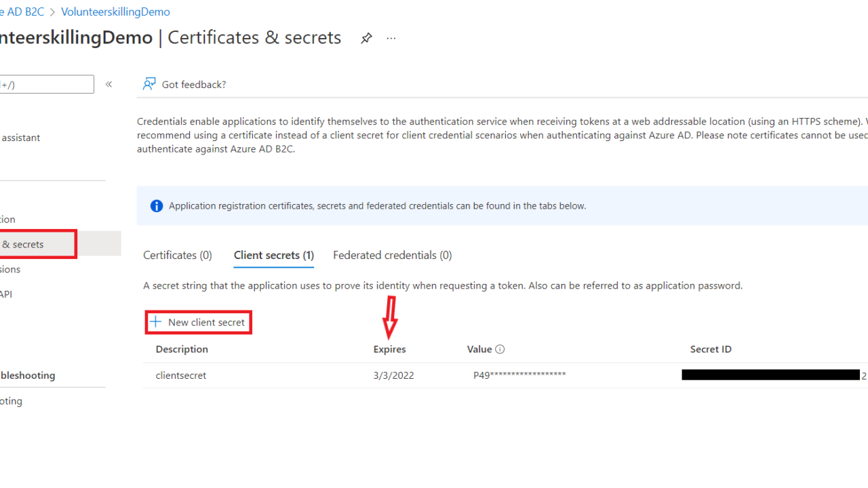Image resolution: width=868 pixels, height=488 pixels.
Task: Collapse the sidebar with double-chevron icon
Action: [108, 84]
